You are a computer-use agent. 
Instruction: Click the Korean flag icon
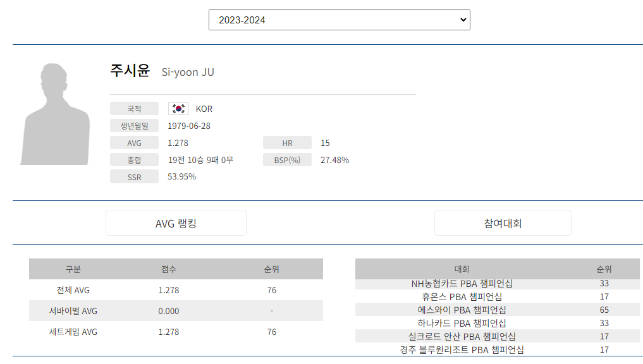(178, 108)
